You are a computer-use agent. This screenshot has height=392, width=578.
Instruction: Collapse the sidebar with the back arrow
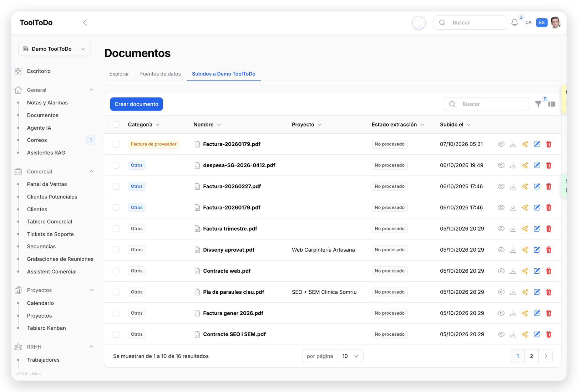point(85,22)
